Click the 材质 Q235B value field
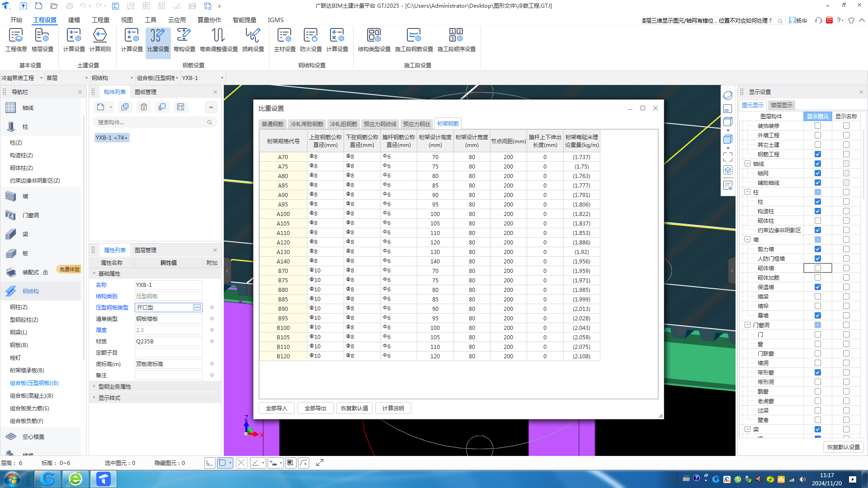This screenshot has width=868, height=488. (x=168, y=341)
